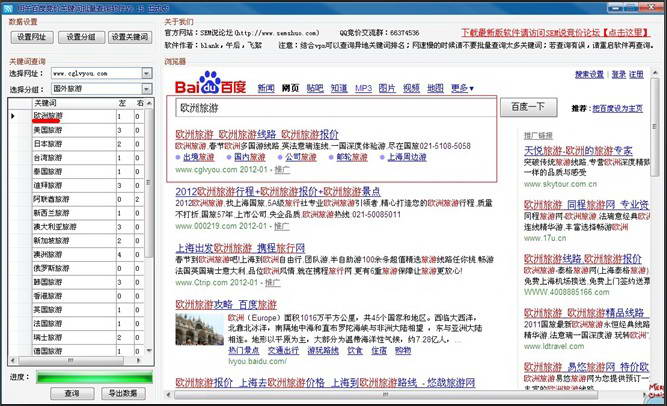667x406 pixels.
Task: Select the 日本旅游 keyword row
Action: pos(77,144)
